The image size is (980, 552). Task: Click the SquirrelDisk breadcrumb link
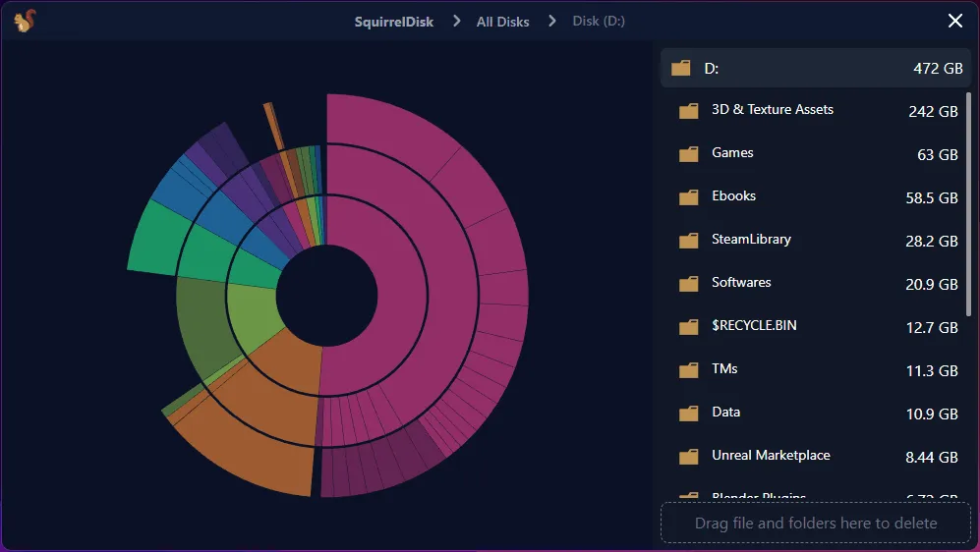pos(393,22)
